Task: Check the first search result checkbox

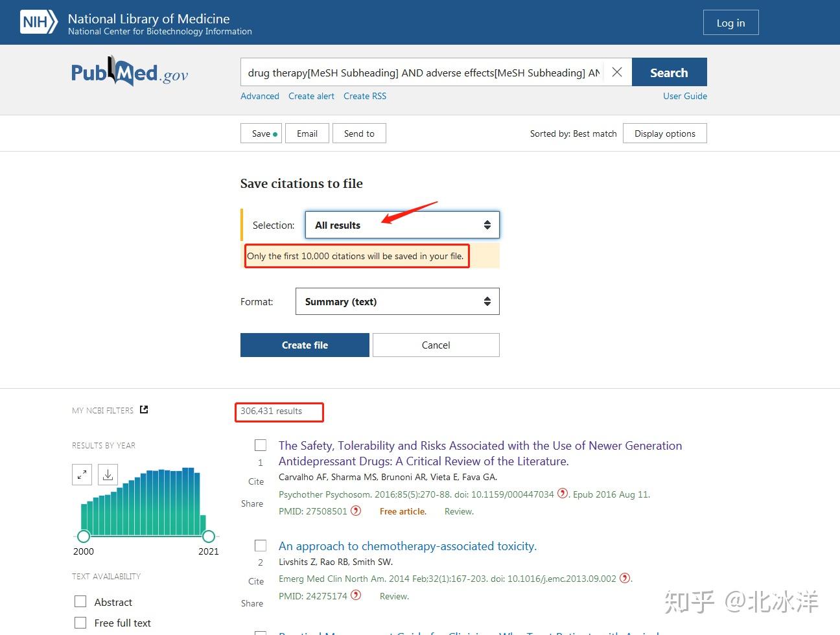Action: coord(261,445)
